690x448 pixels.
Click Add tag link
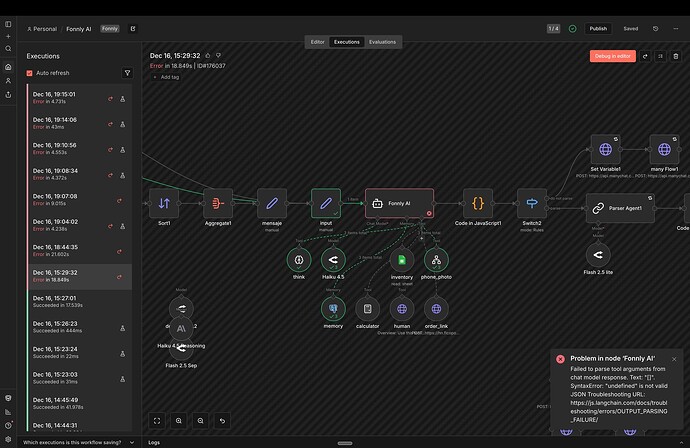click(166, 77)
